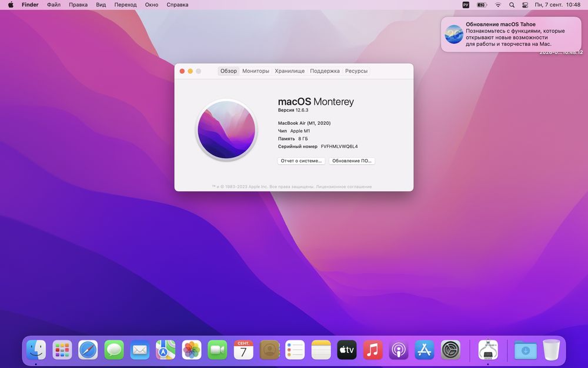Open Finder from the Dock
588x368 pixels.
point(36,350)
